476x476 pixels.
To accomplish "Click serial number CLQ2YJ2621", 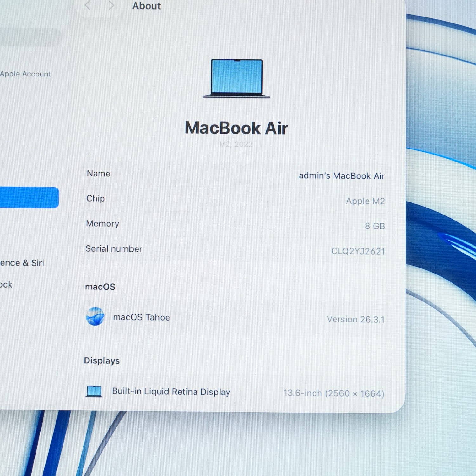I will pyautogui.click(x=358, y=251).
